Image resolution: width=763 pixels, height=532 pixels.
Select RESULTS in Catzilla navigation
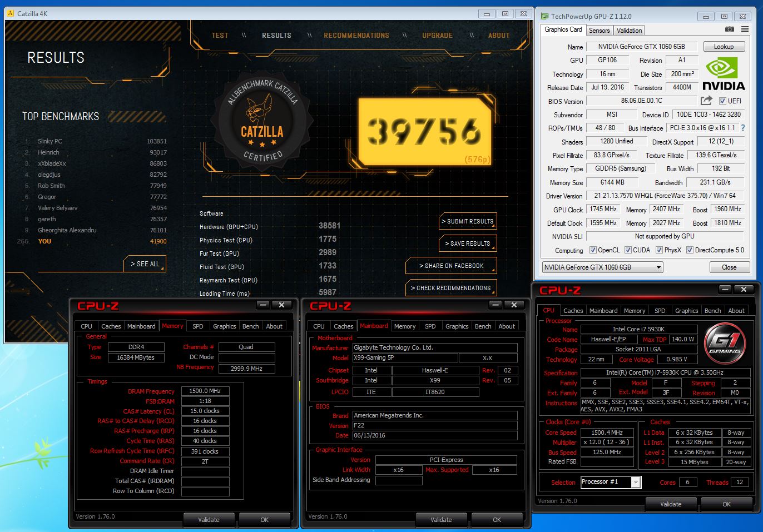(276, 35)
